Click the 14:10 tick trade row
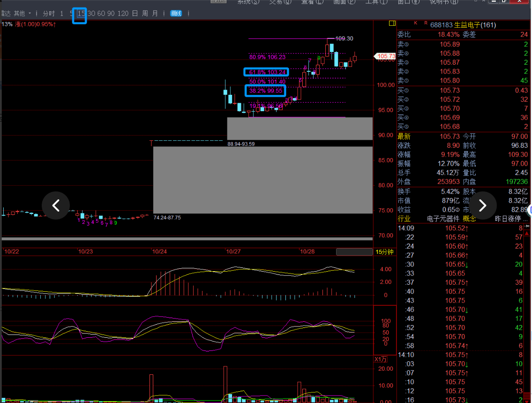 click(460, 355)
